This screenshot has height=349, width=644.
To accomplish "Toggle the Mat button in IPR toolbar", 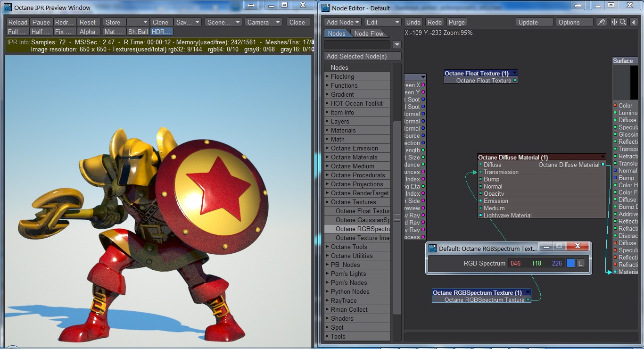I will 114,32.
